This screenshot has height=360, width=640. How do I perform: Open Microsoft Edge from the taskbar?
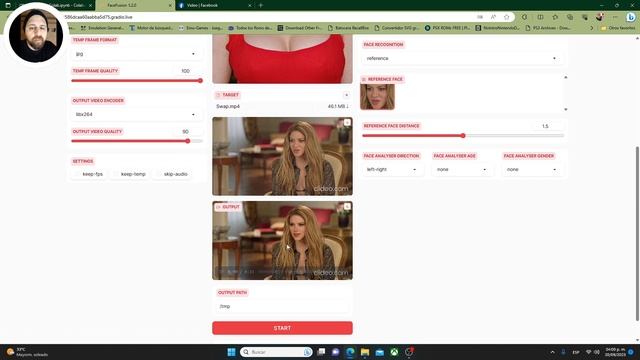tap(350, 352)
